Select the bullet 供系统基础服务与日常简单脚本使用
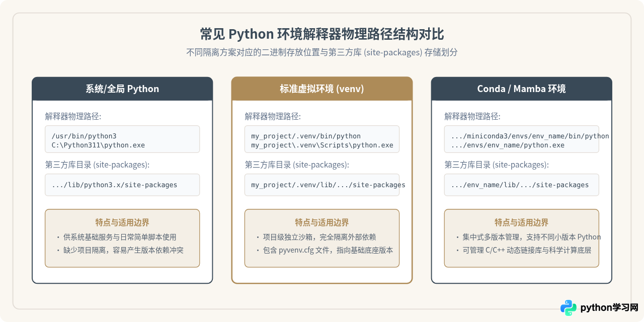The width and height of the screenshot is (644, 322). [117, 237]
